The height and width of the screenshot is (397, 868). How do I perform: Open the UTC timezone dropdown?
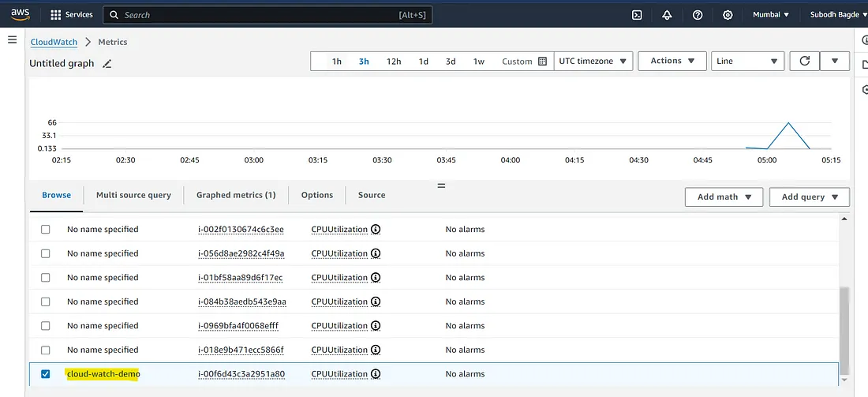593,61
